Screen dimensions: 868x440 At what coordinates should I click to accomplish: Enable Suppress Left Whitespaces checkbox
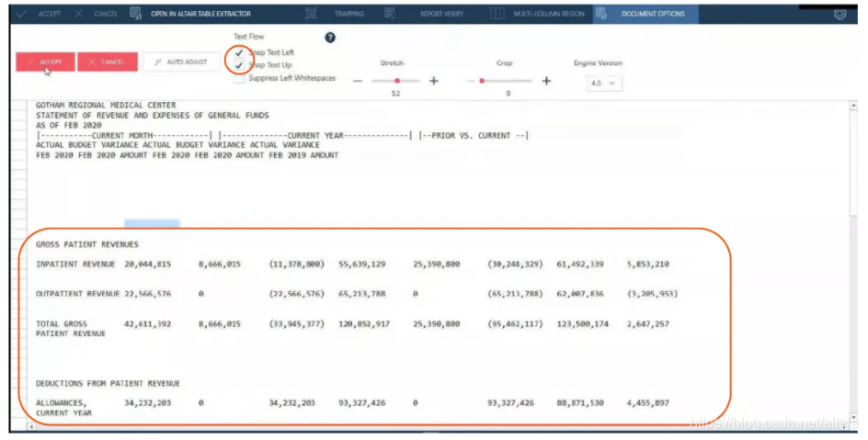point(240,78)
